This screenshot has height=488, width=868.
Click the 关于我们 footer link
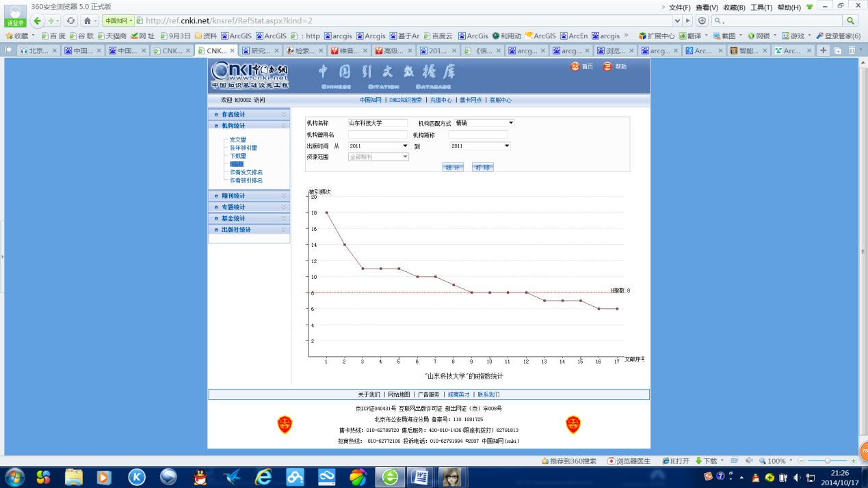(369, 394)
